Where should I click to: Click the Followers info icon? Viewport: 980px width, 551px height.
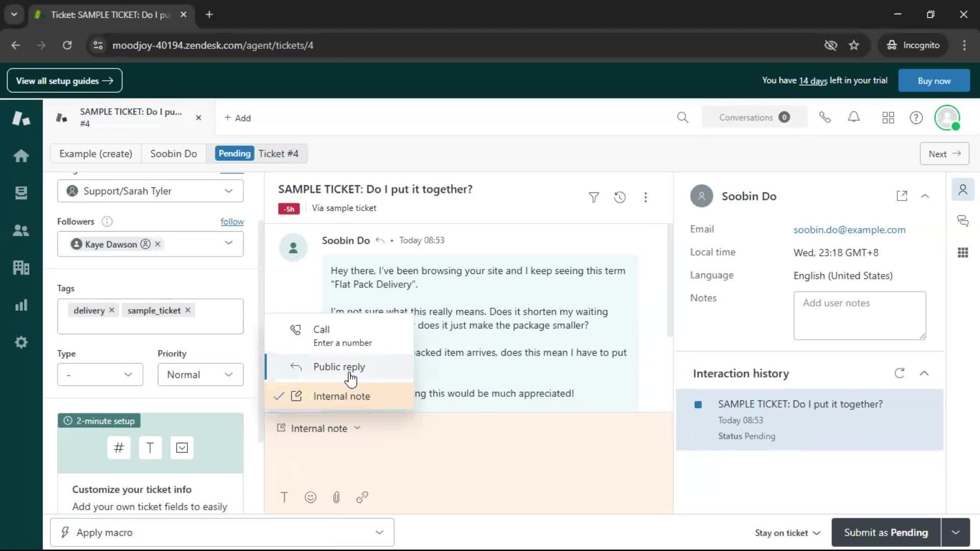107,221
